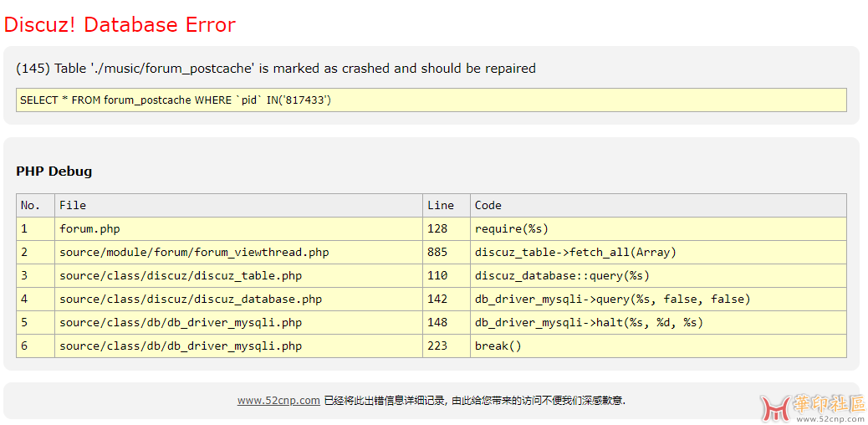
Task: Click line number 223 cell
Action: (447, 346)
